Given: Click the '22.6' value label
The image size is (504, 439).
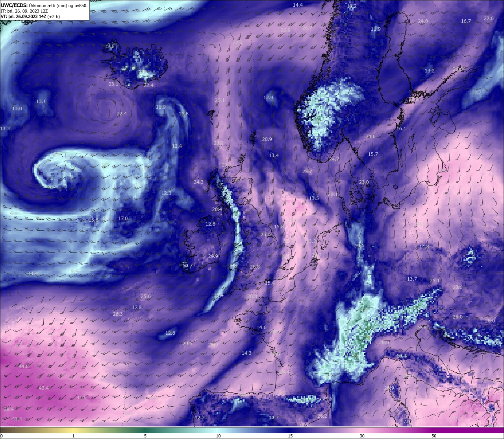Looking at the screenshot, I should [489, 19].
